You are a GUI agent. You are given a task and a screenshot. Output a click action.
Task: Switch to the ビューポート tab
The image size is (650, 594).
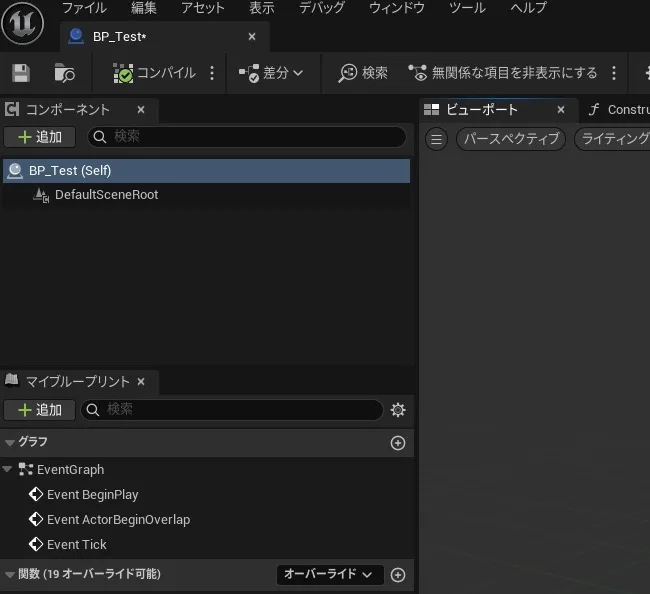pos(482,110)
